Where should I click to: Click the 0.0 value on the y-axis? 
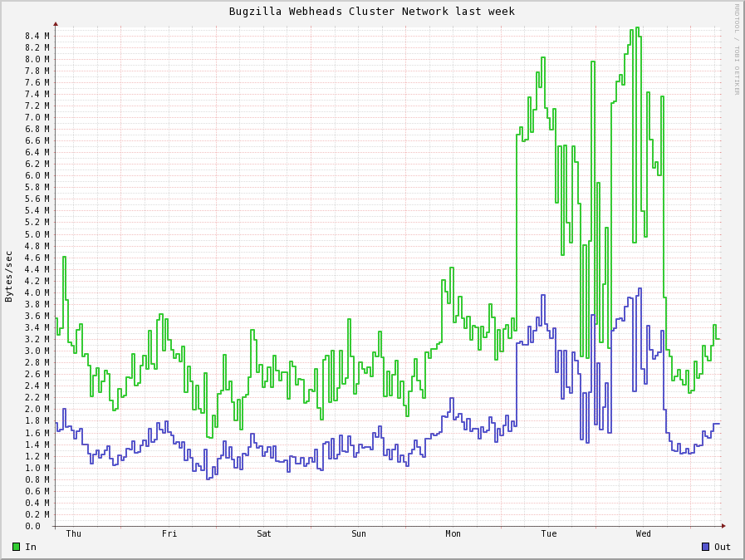coord(32,526)
